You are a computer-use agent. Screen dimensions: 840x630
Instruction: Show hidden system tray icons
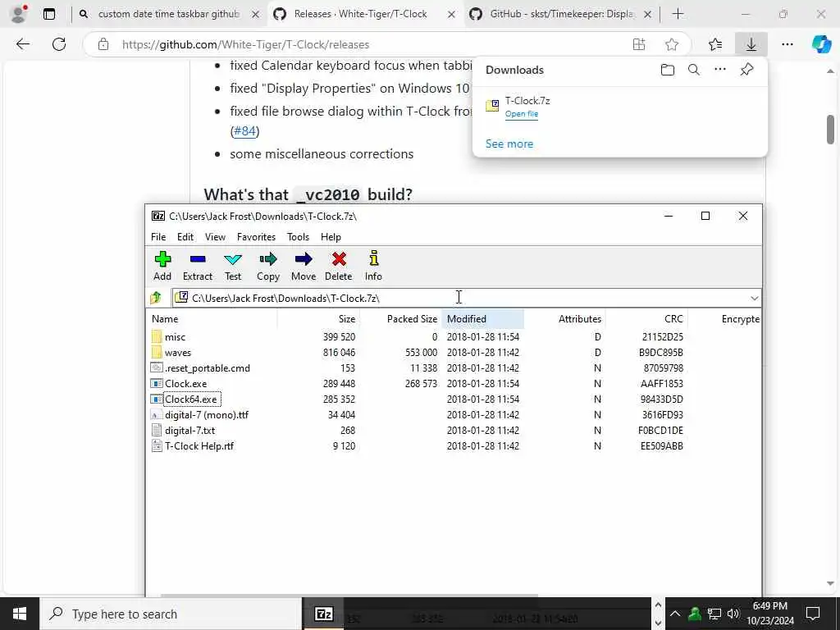[x=675, y=614]
